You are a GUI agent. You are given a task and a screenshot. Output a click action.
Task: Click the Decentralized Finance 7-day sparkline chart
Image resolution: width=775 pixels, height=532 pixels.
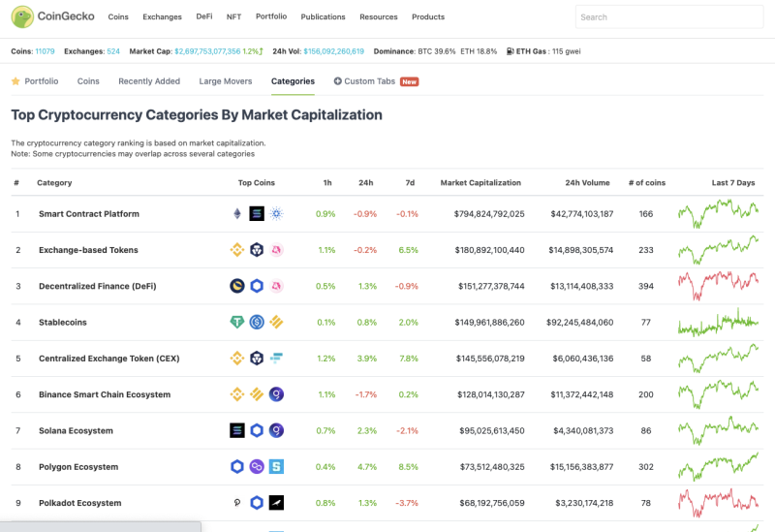pyautogui.click(x=718, y=286)
